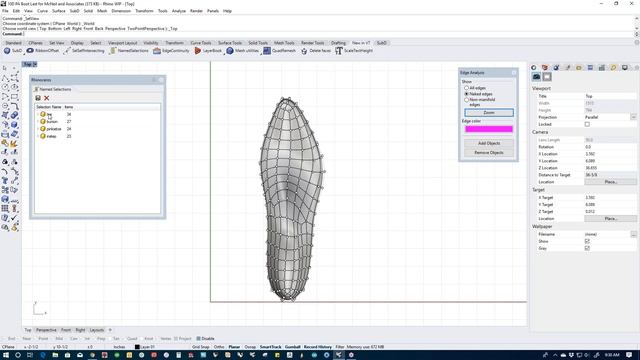Select the Naked edges radio option
The width and height of the screenshot is (640, 360).
coord(466,94)
